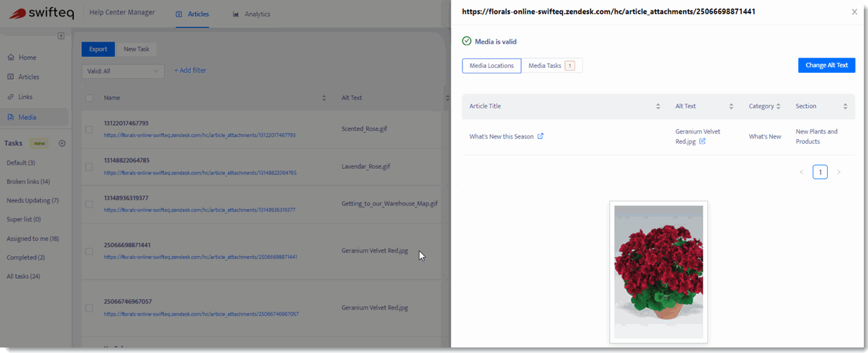Check the box for 13122017467793
Screen dimensions: 868x353
(x=89, y=129)
